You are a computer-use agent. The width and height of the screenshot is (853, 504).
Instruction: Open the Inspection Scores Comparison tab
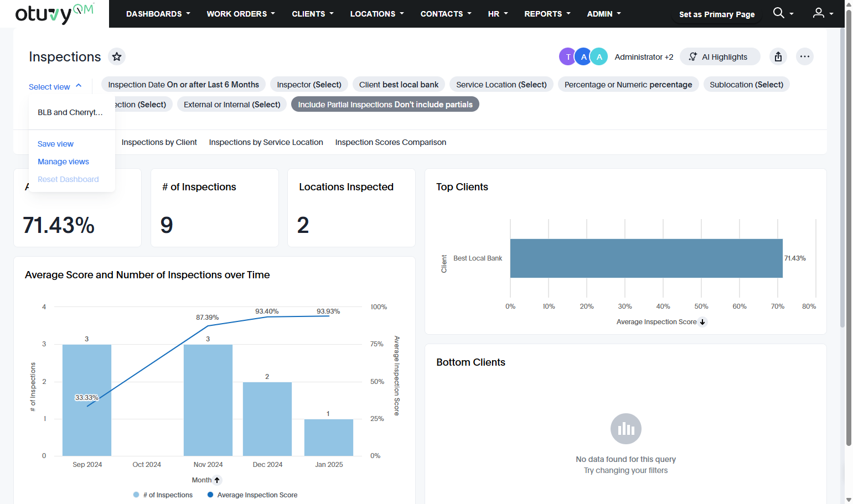390,142
